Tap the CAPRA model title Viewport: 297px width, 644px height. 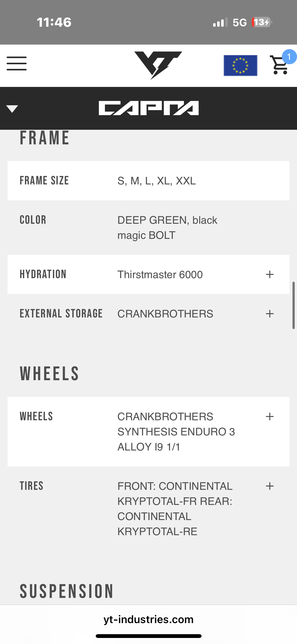click(149, 108)
